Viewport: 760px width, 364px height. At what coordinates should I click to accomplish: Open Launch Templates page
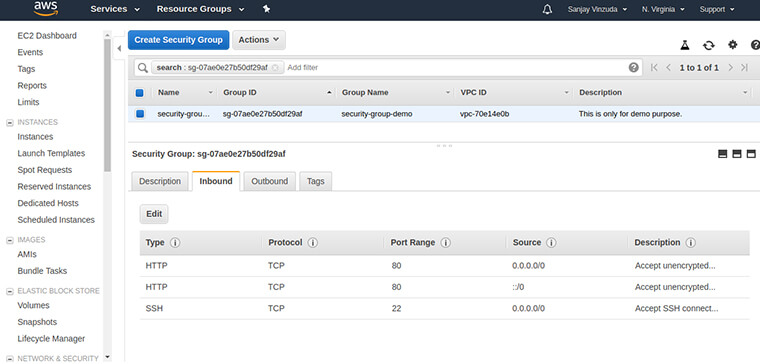tap(51, 153)
